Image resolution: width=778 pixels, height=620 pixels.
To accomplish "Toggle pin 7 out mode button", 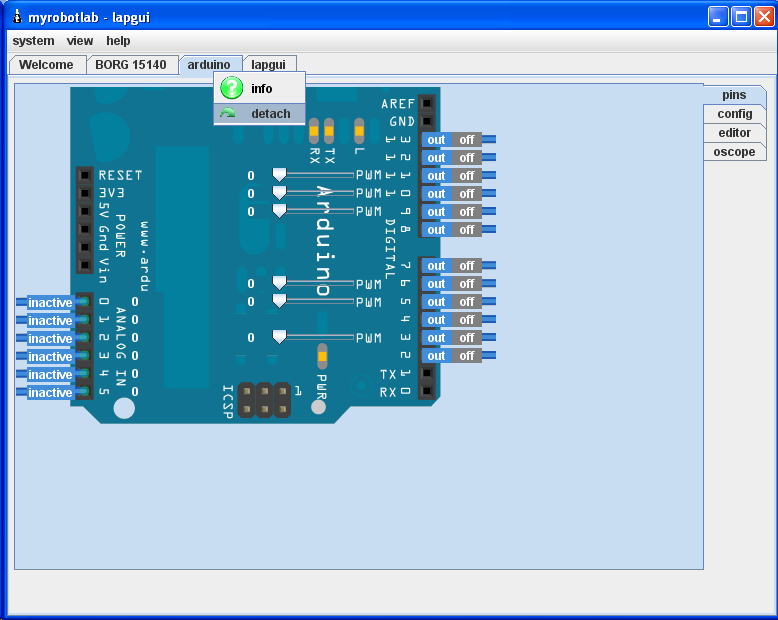I will coord(437,266).
